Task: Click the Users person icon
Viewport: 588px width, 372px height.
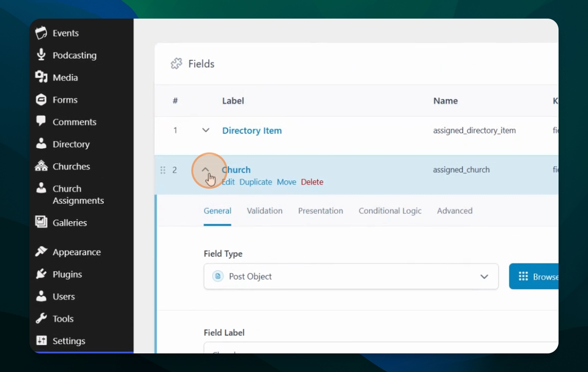Action: 41,296
